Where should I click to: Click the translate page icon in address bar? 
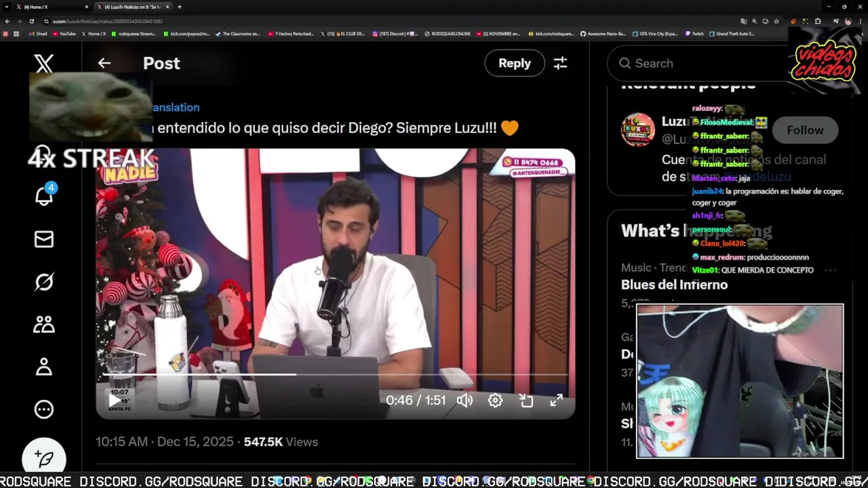(x=744, y=21)
